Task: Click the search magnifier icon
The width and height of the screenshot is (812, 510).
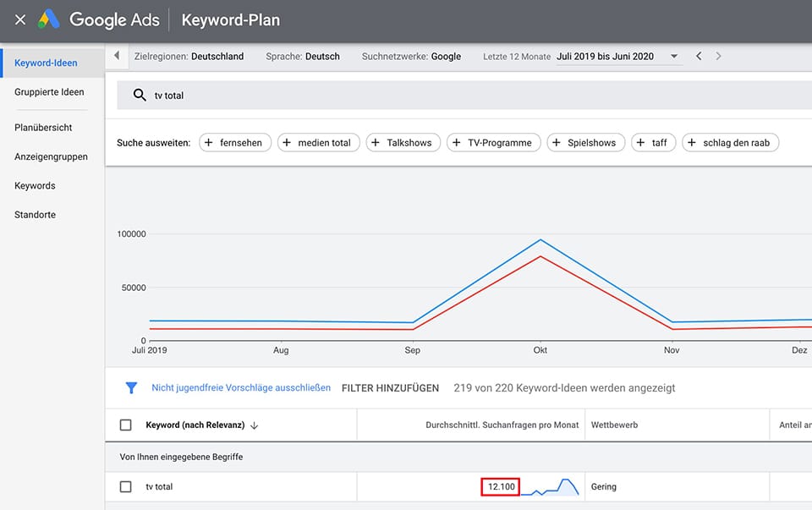Action: pos(140,96)
